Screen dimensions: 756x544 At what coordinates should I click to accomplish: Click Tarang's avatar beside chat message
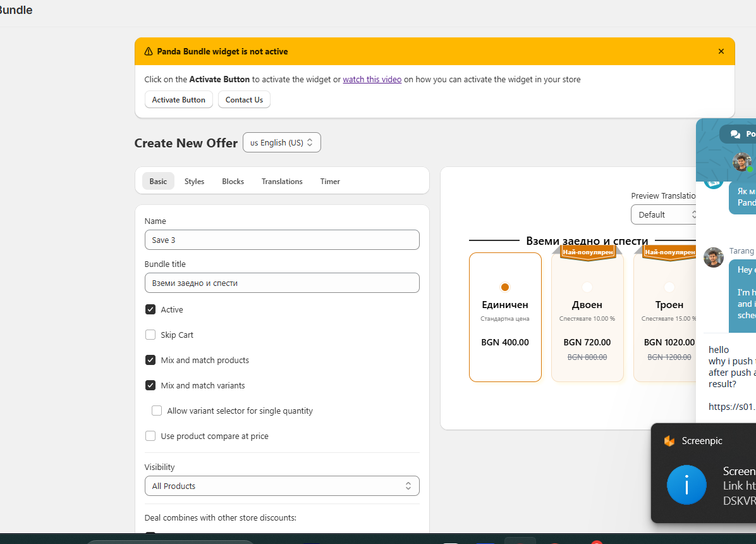pos(714,257)
